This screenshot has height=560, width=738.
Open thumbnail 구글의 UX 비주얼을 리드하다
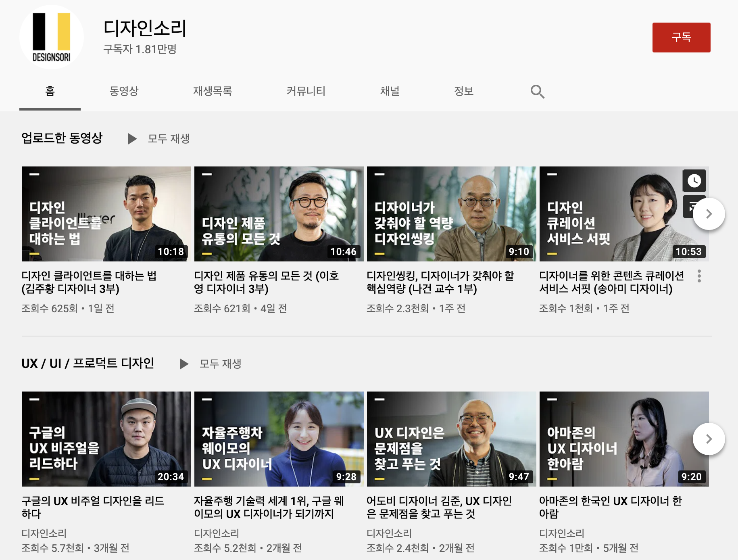106,439
